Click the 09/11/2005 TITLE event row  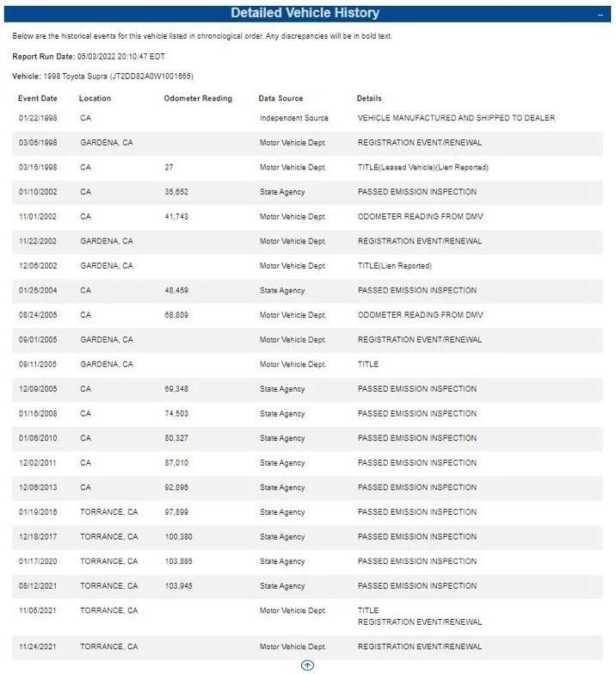tap(307, 364)
